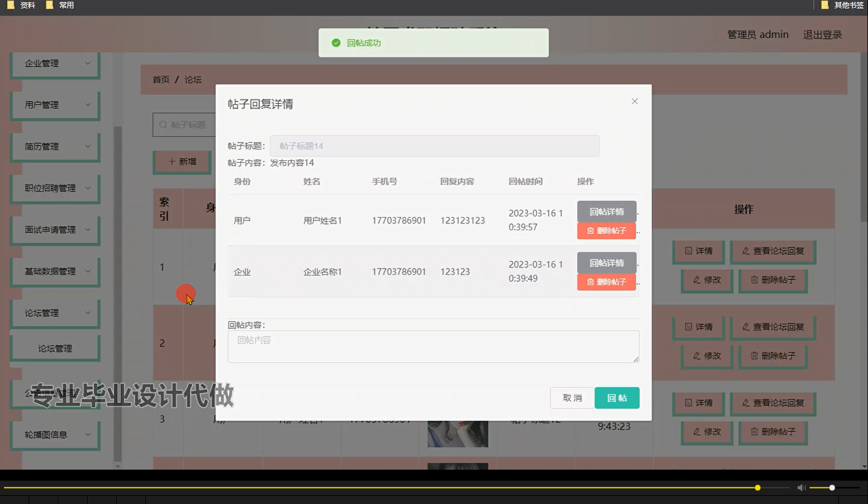Expand the 轮播图信息 sidebar section

54,435
